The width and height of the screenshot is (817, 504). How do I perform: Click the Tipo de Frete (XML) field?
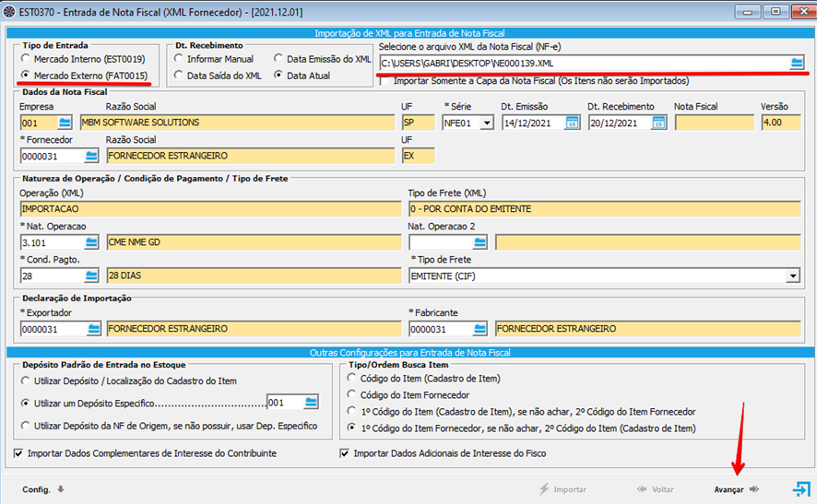(x=605, y=209)
